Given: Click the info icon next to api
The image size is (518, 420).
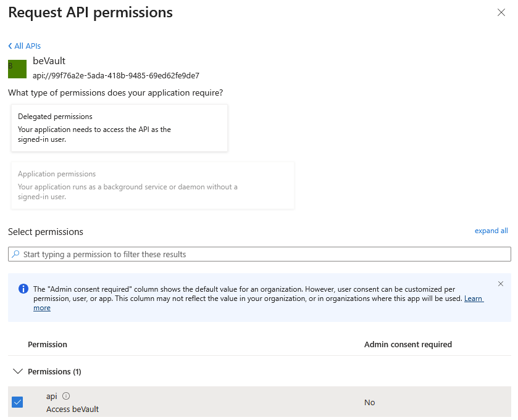Looking at the screenshot, I should (66, 396).
